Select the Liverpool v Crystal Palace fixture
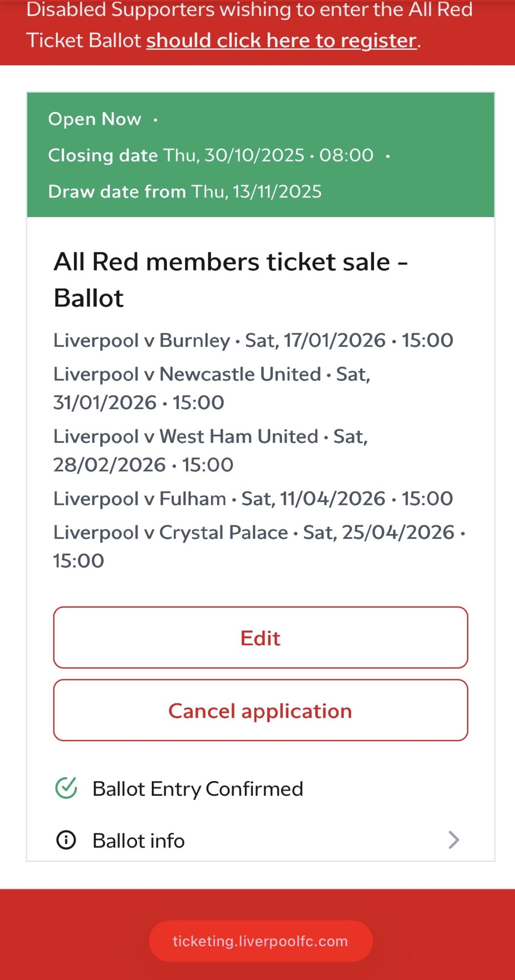Screen dimensions: 515x980 click(258, 546)
